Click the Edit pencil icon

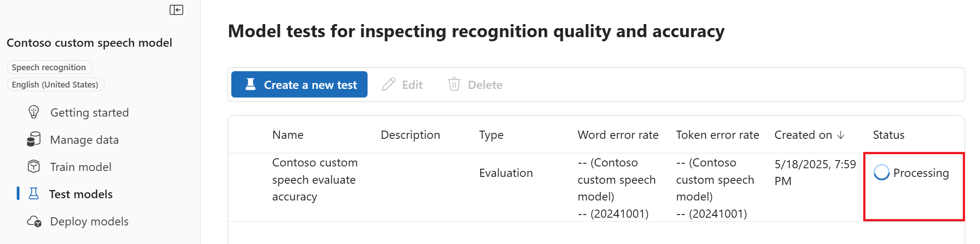coord(388,84)
